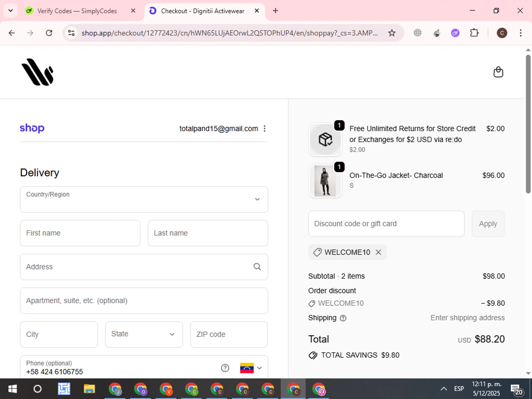
Task: Click the ZIP code field
Action: point(229,334)
